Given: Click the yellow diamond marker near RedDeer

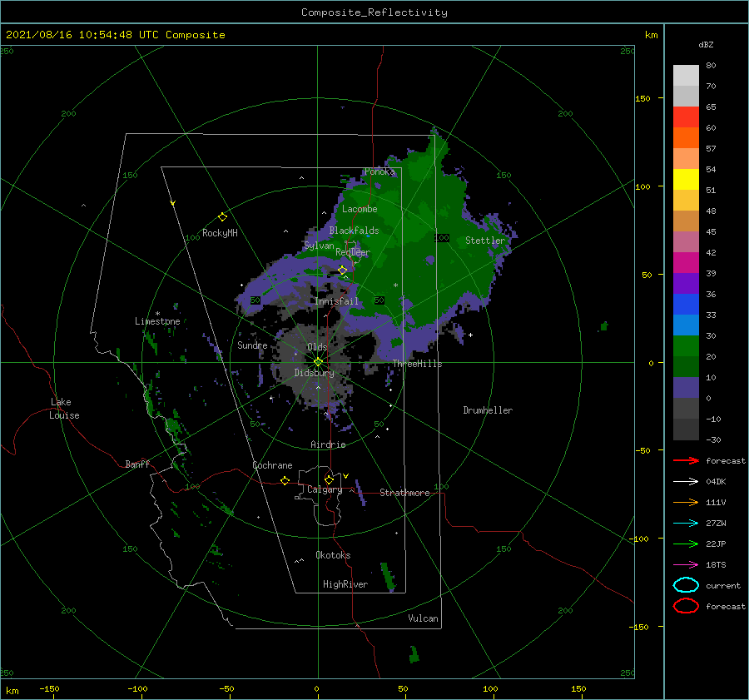Looking at the screenshot, I should pyautogui.click(x=343, y=271).
